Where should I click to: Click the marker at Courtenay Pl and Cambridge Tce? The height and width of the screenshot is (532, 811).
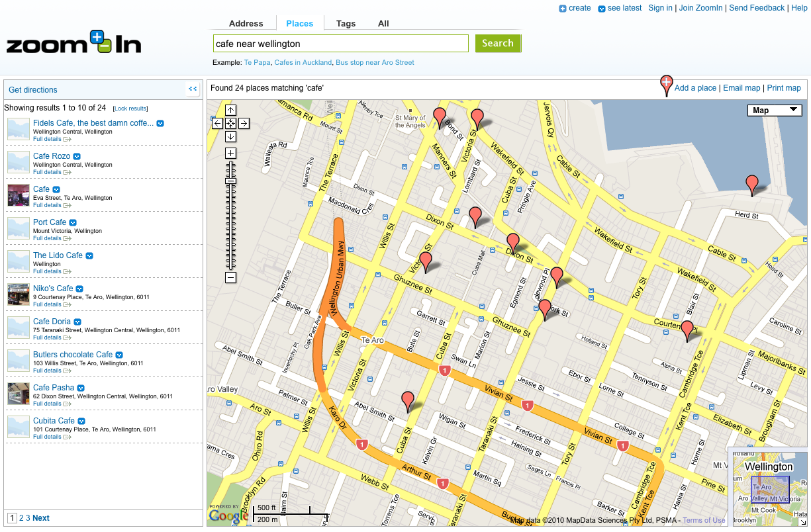(687, 331)
